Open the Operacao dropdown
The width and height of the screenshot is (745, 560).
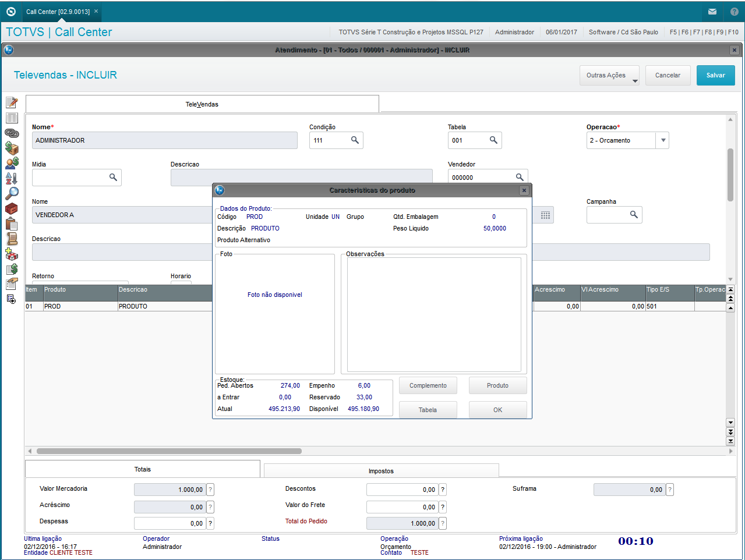click(x=662, y=140)
